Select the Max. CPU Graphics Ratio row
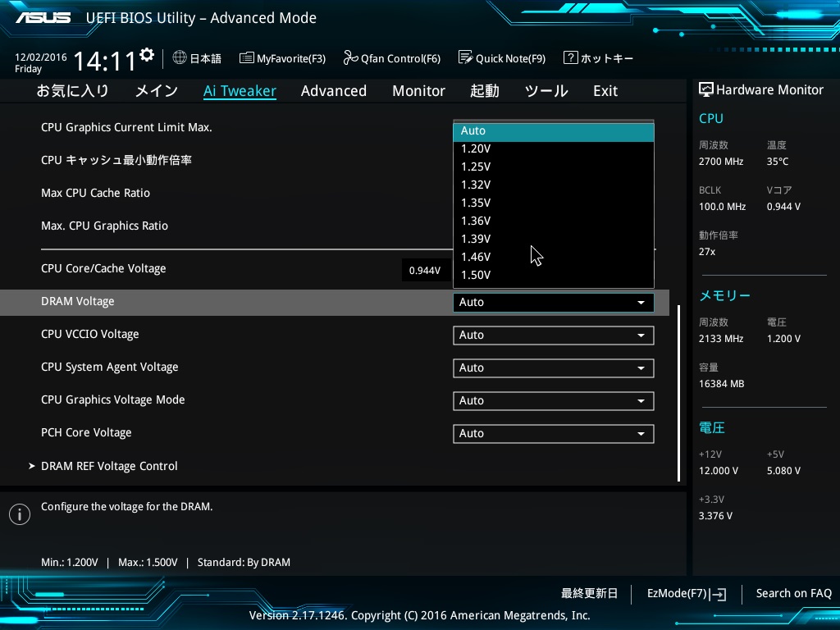 click(104, 226)
